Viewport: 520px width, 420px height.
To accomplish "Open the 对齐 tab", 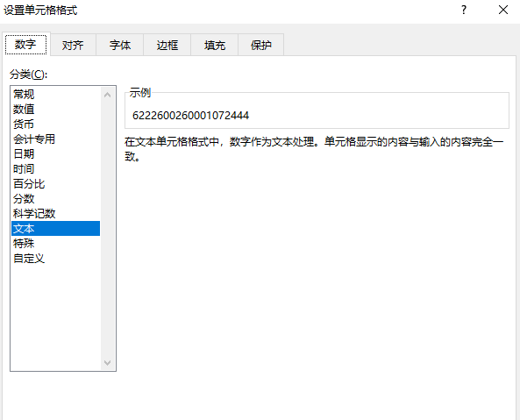I will click(x=73, y=45).
